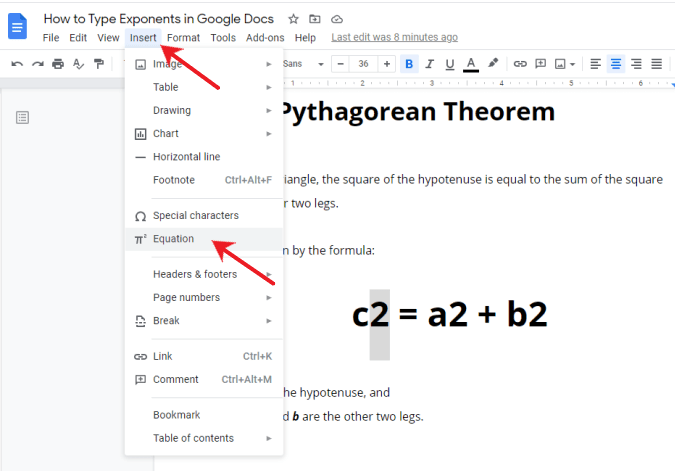Open the Add-ons menu
Screen dimensions: 675x471
tap(265, 38)
